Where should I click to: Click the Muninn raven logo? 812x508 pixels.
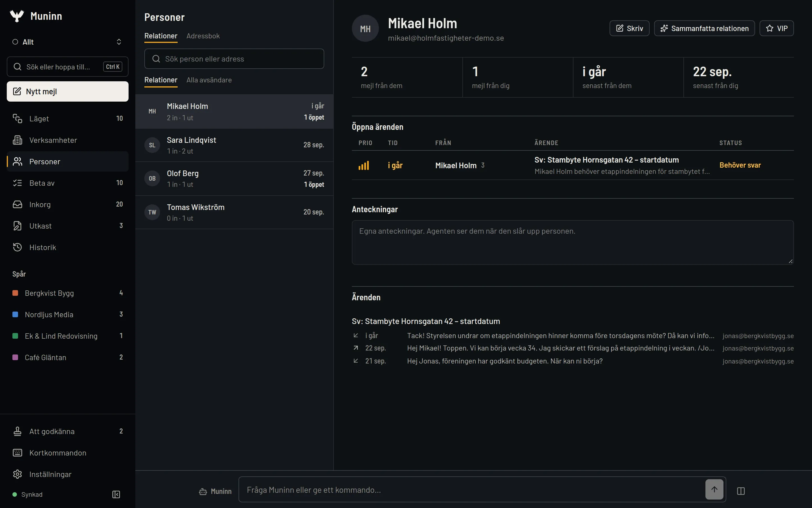pos(17,16)
